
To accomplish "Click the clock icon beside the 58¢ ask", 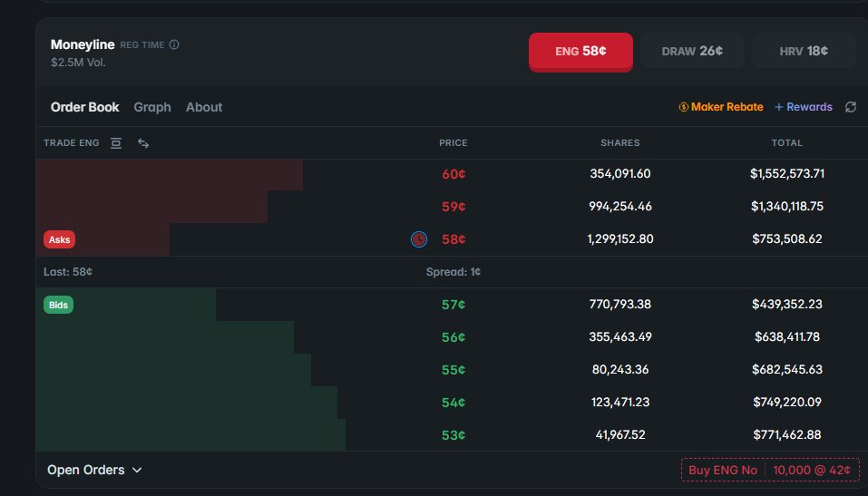I will [x=419, y=239].
